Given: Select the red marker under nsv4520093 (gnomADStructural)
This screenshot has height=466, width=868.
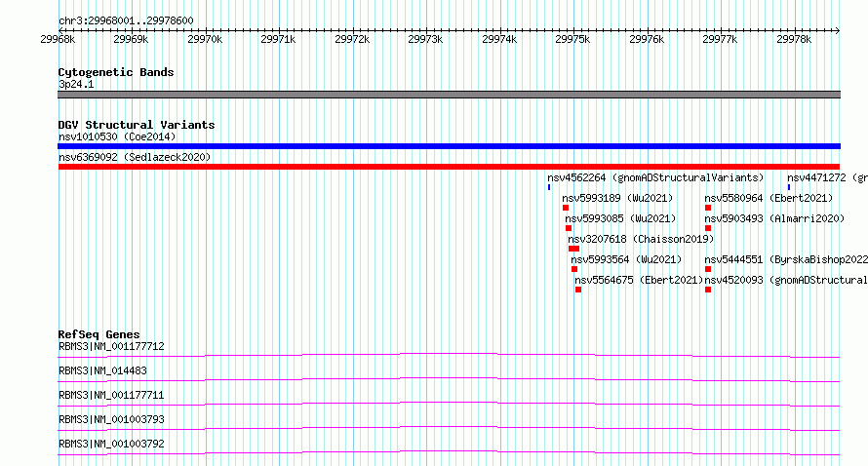Looking at the screenshot, I should [708, 290].
